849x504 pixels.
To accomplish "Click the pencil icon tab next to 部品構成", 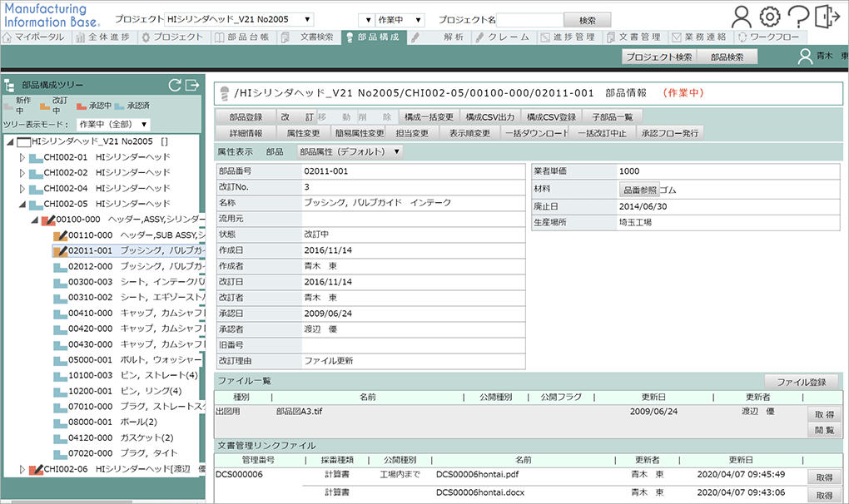I will pyautogui.click(x=415, y=37).
